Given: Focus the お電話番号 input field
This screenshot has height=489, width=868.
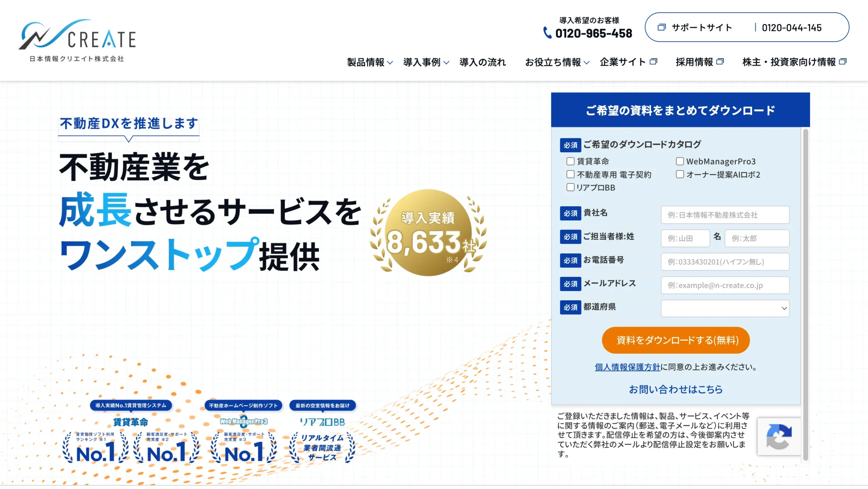Looking at the screenshot, I should [725, 261].
